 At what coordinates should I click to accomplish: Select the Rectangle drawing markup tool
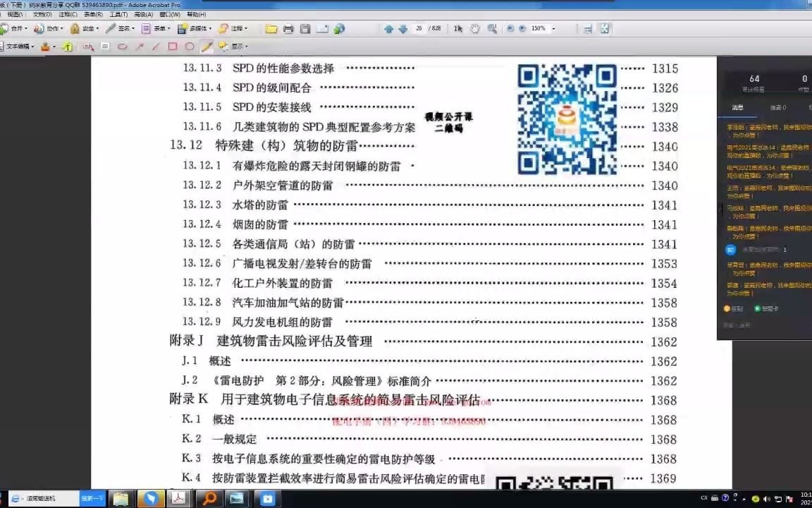[171, 46]
